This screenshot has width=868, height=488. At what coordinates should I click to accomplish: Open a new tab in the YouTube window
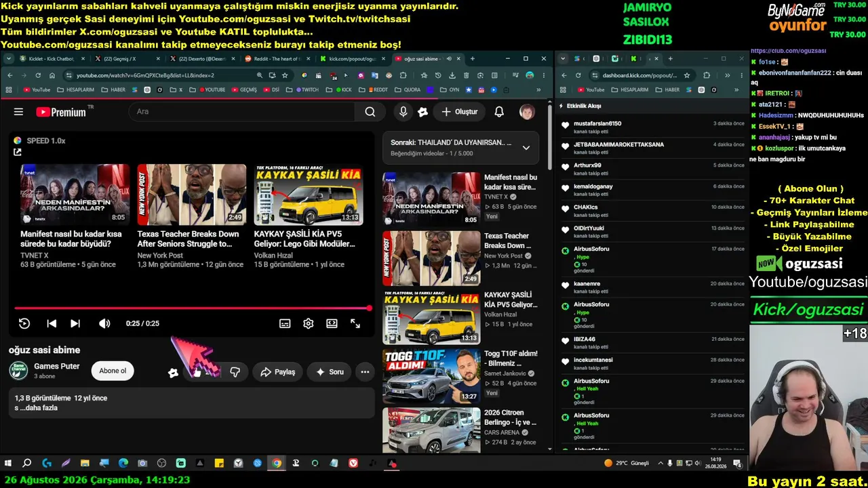473,59
